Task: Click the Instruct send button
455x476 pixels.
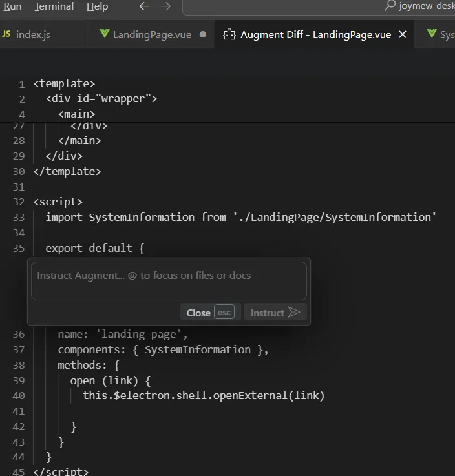Action: (x=275, y=313)
